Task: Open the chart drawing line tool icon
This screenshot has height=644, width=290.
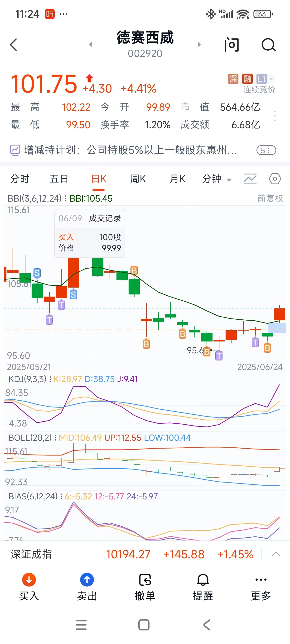Action: [x=250, y=179]
